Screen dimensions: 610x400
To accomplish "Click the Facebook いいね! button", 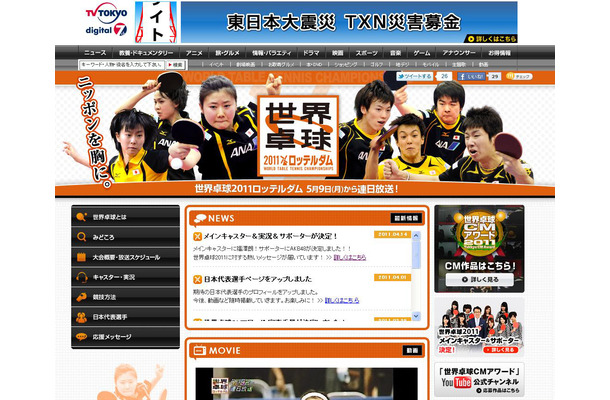I will click(x=471, y=76).
